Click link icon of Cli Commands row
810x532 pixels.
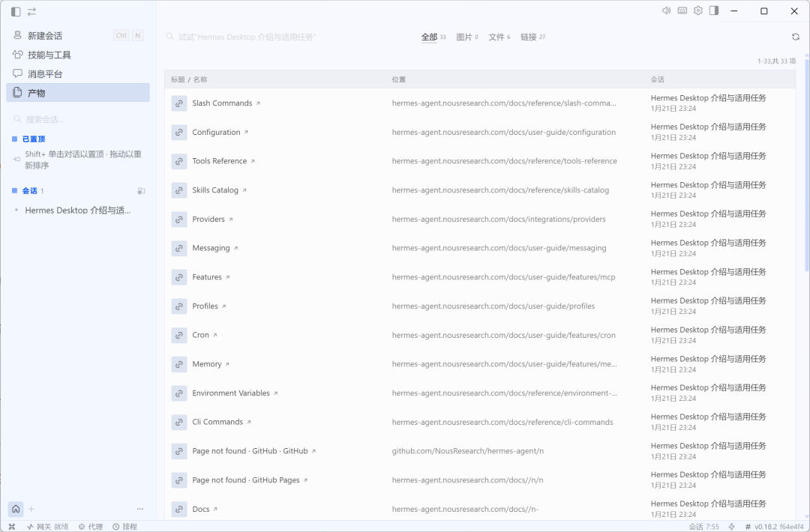coord(178,422)
